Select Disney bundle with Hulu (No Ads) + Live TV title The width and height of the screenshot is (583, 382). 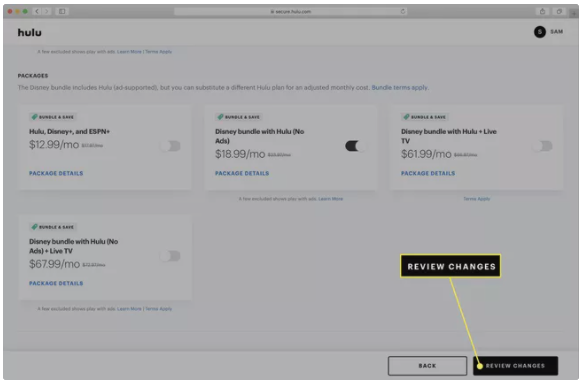pyautogui.click(x=74, y=246)
